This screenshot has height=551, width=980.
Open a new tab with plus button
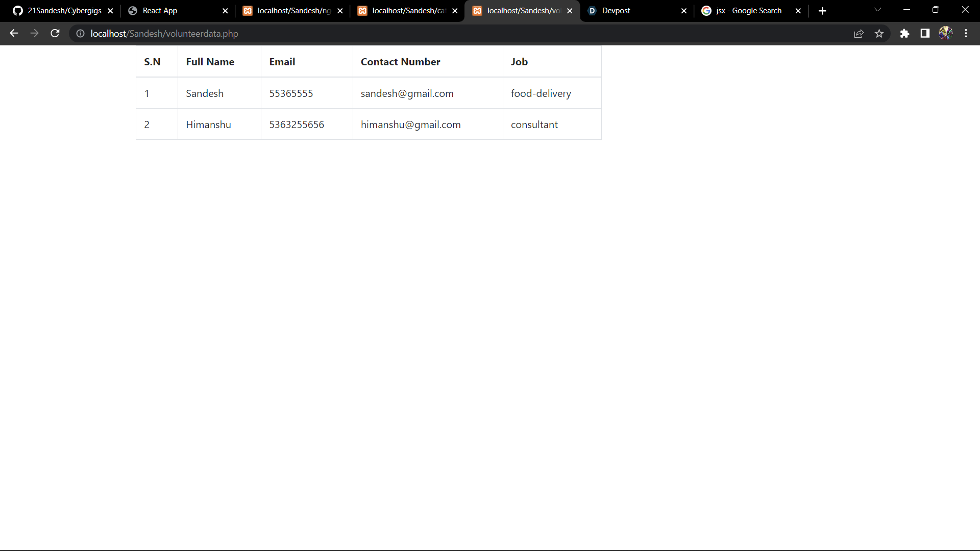[x=822, y=11]
